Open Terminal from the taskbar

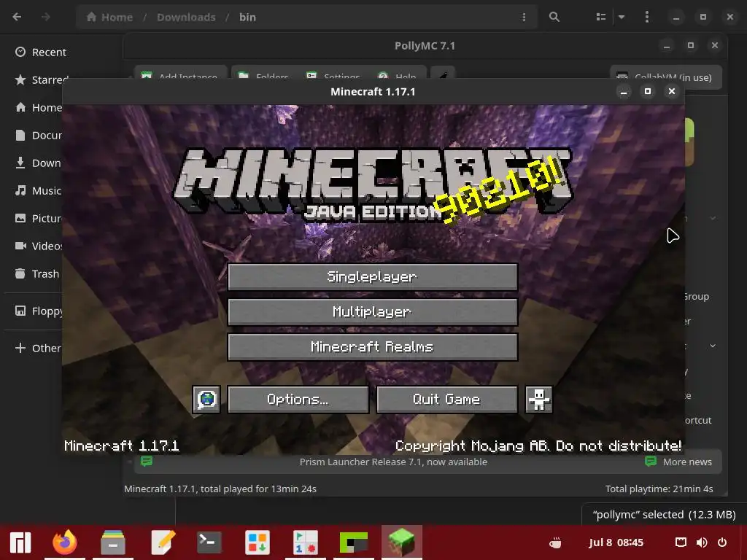(x=209, y=542)
